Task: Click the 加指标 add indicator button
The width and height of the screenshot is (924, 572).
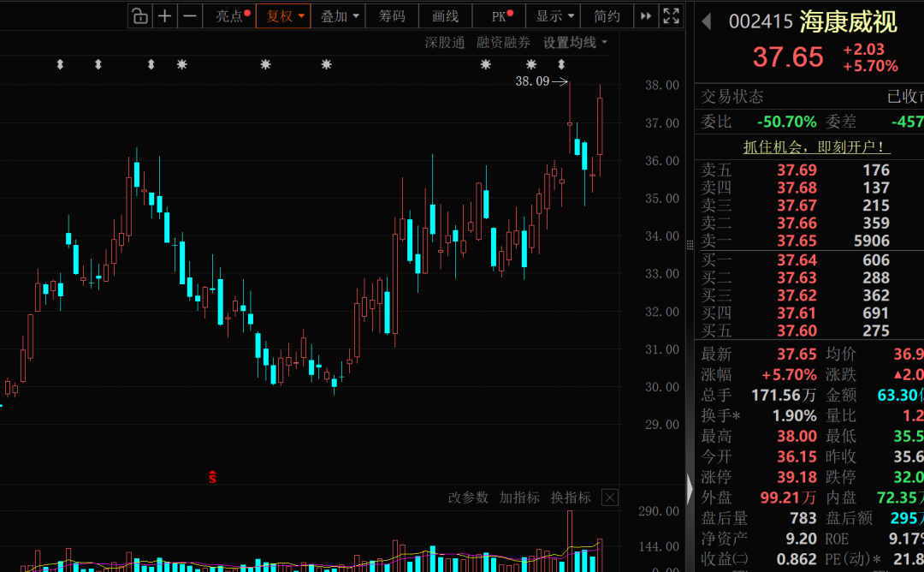Action: (519, 498)
